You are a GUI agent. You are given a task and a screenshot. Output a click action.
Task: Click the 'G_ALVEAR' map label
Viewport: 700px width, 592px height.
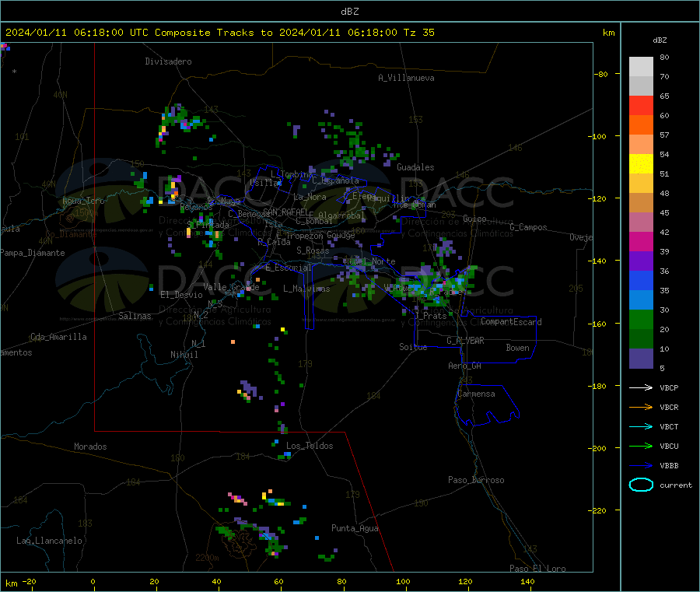465,341
